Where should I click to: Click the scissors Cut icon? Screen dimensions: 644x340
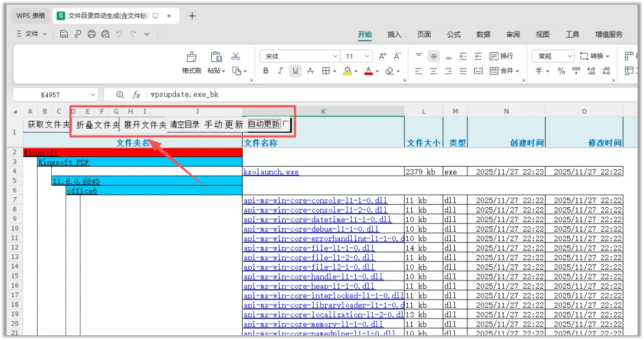236,56
